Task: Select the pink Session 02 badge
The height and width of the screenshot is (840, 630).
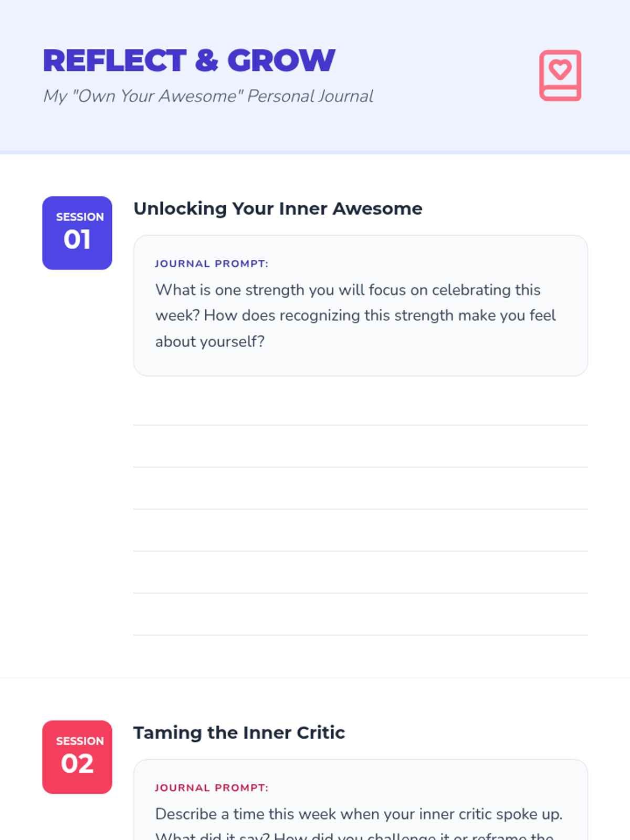Action: click(x=77, y=757)
